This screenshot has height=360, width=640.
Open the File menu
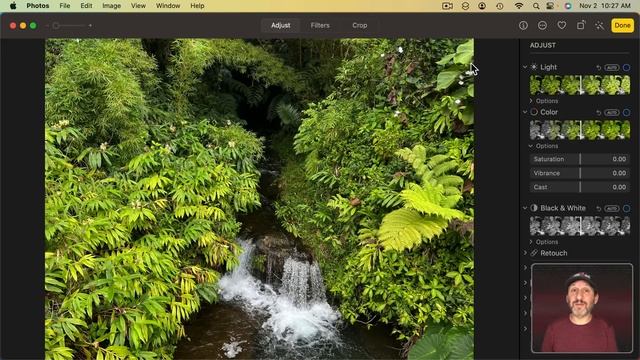pos(64,6)
